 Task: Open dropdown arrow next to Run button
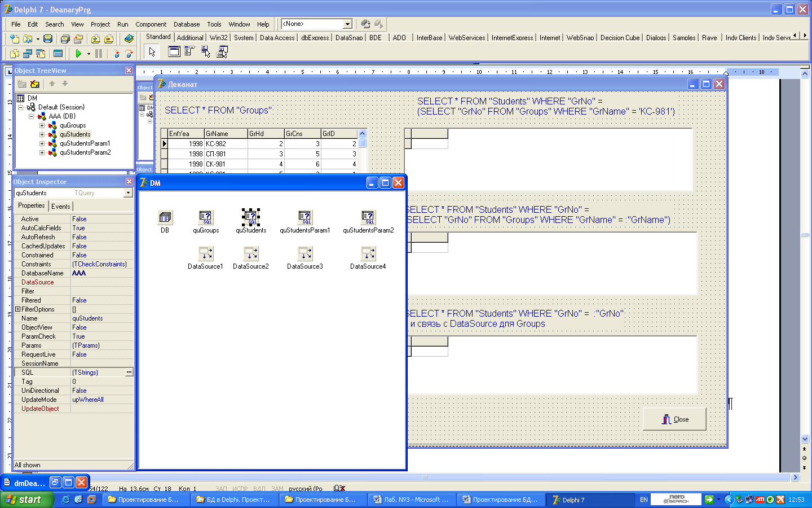coord(89,54)
